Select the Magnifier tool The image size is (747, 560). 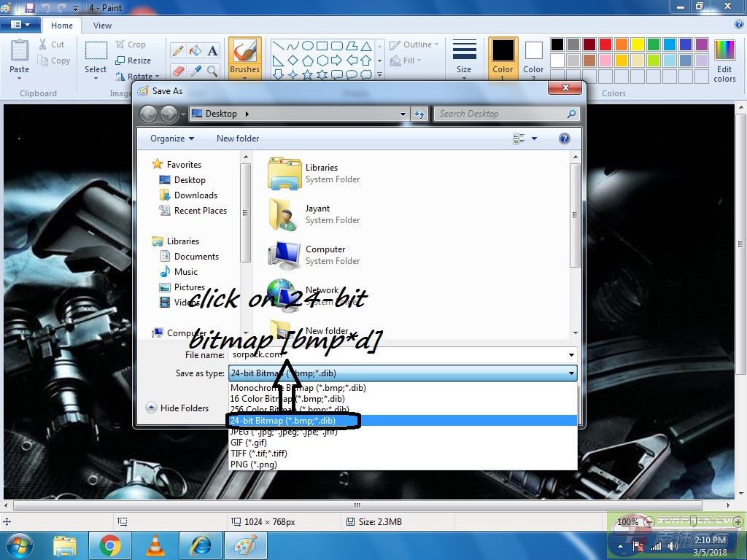212,71
